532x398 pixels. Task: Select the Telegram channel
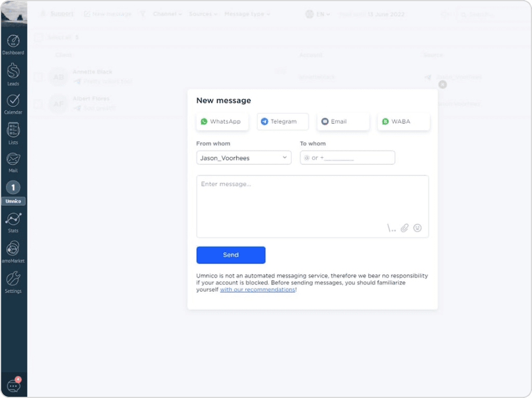click(x=283, y=121)
